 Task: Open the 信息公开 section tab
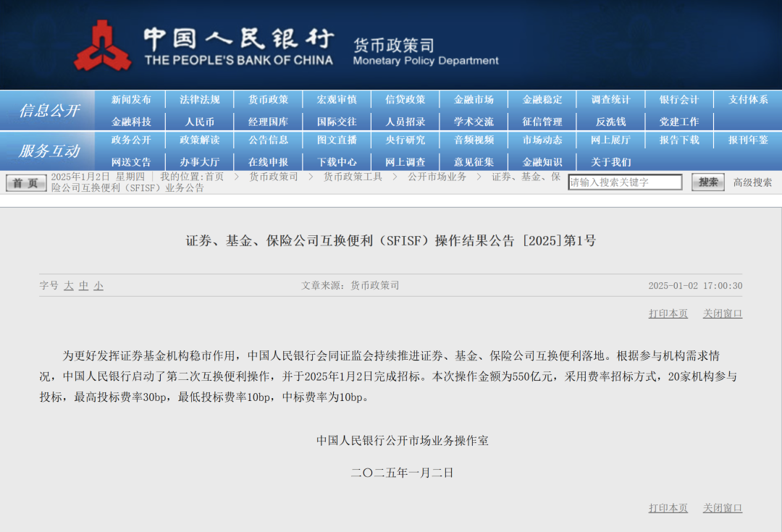tap(49, 111)
